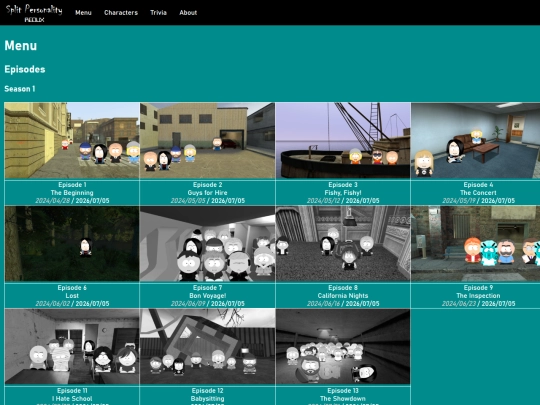Click the 'The Showdown' episode title
Viewport: 540px width, 405px height.
click(343, 399)
